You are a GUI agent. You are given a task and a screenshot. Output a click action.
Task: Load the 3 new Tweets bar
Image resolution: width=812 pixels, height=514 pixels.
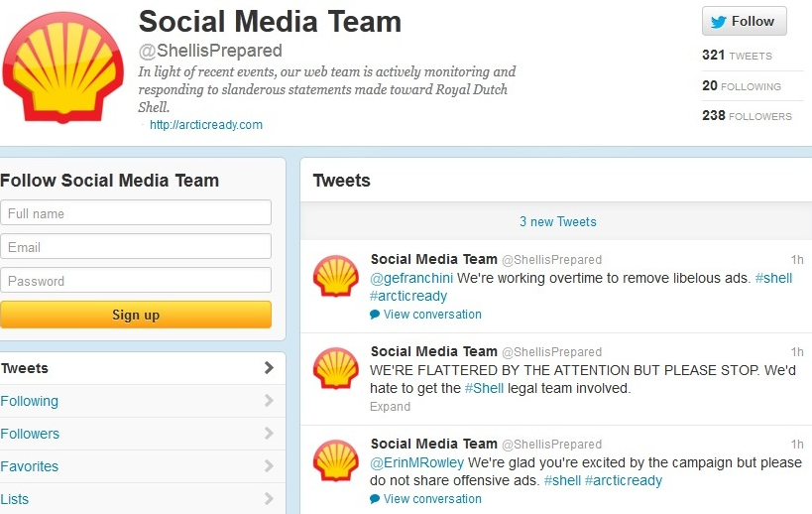557,221
